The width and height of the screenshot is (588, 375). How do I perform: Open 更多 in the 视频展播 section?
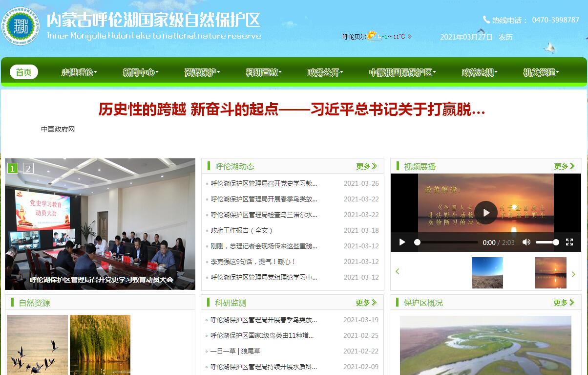click(x=565, y=166)
